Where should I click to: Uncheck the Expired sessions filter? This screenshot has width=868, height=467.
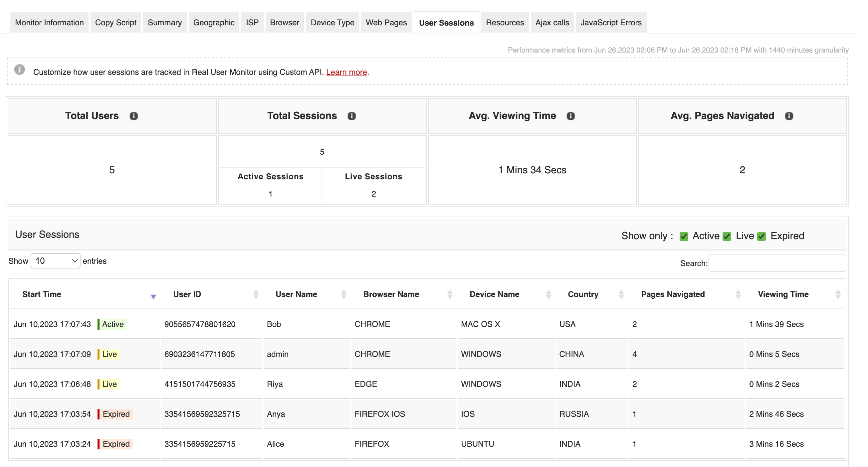click(761, 236)
